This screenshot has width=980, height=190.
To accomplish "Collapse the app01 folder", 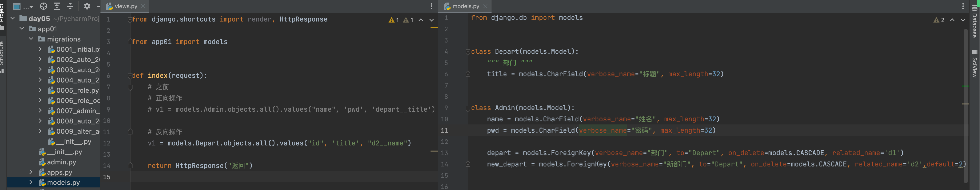I will pos(22,28).
